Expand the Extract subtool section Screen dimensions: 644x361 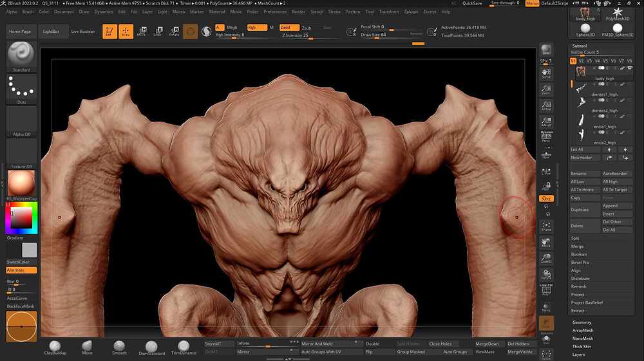[578, 311]
